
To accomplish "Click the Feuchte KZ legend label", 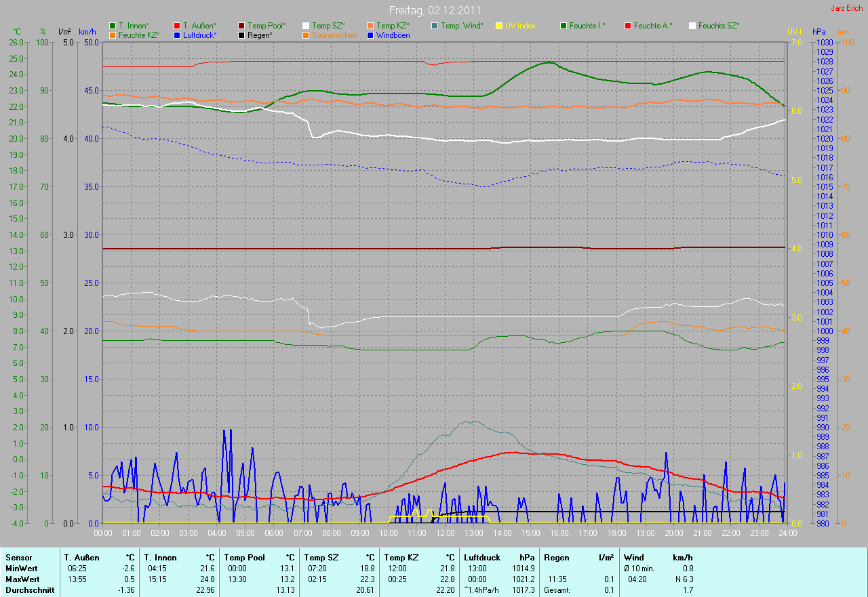I will tap(139, 35).
